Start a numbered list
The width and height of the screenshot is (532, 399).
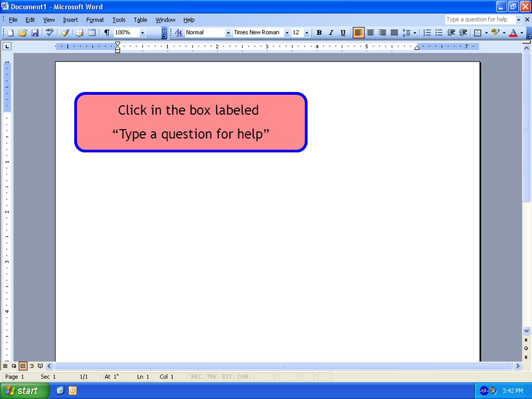pos(427,33)
